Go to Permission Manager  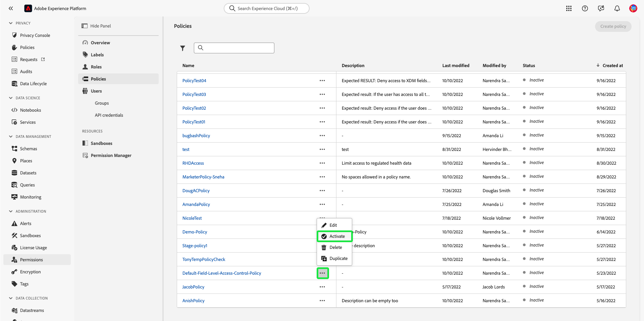[111, 155]
